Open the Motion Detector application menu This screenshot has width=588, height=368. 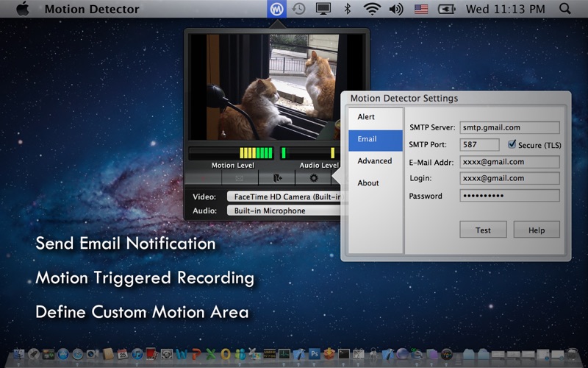pos(92,9)
